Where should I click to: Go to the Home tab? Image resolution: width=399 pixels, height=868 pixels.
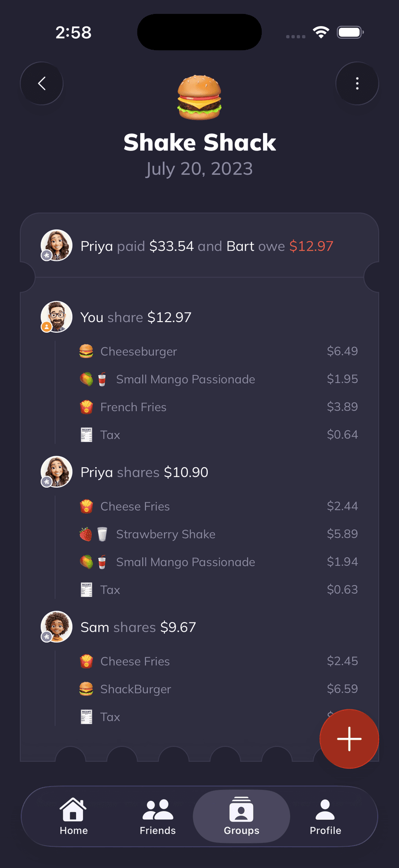pyautogui.click(x=74, y=816)
